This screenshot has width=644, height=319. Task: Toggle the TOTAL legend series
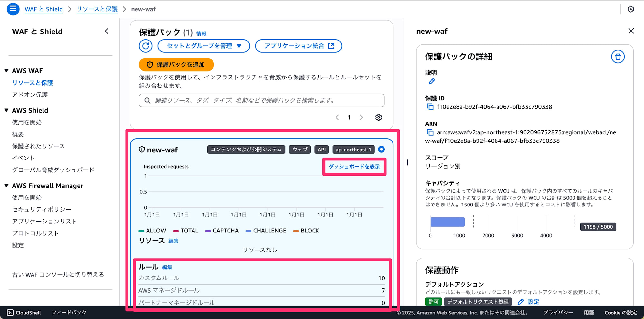pos(186,231)
